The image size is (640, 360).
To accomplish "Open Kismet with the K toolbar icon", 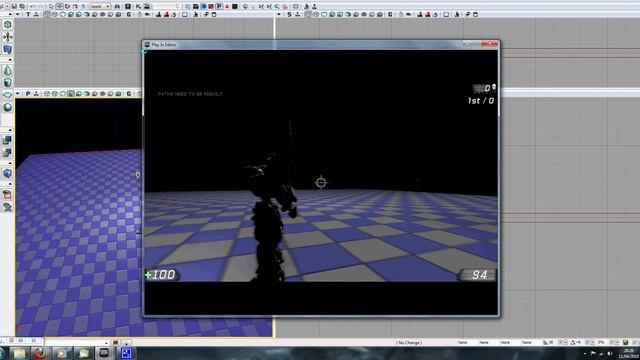I will [138, 6].
